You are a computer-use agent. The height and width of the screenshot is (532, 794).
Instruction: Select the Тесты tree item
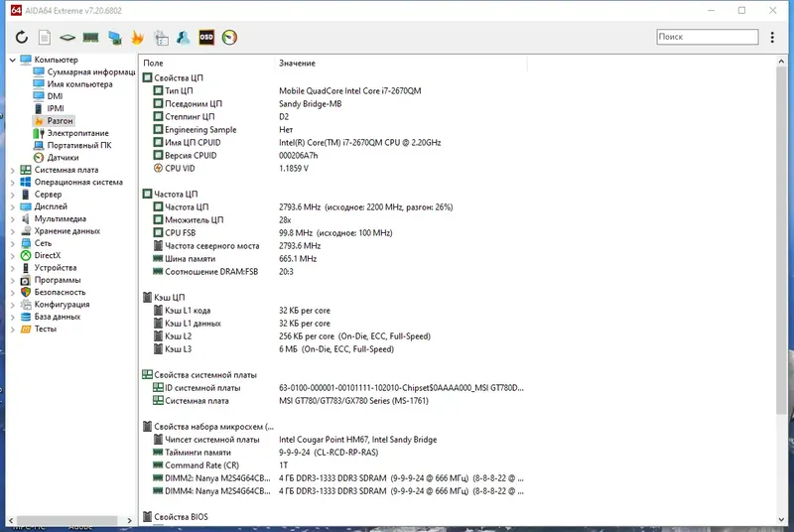(x=39, y=329)
